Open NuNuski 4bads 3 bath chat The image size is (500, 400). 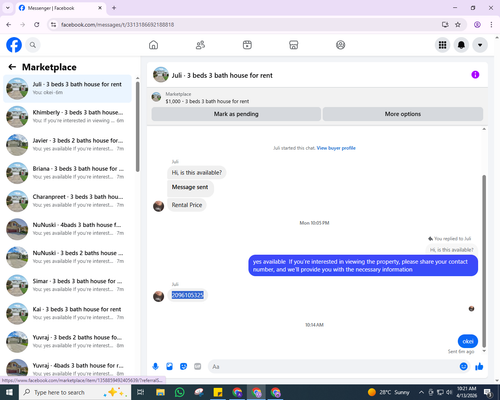pos(67,229)
